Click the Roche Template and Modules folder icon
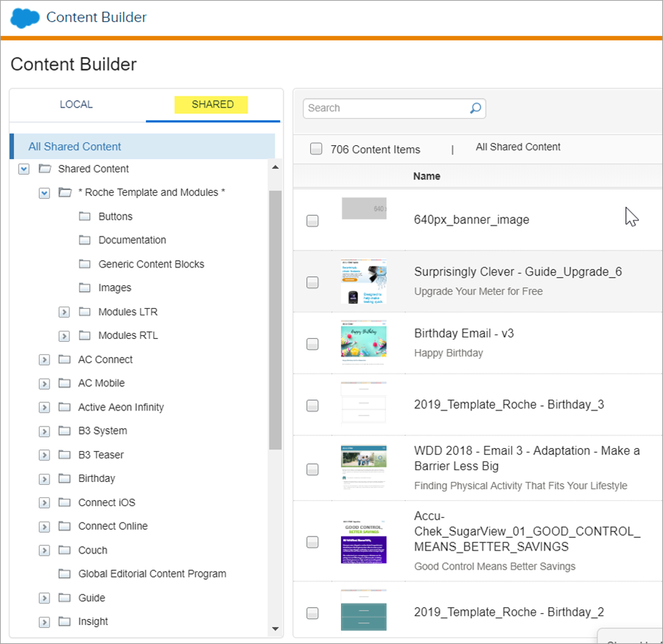Screen dimensions: 663x644 pos(65,192)
